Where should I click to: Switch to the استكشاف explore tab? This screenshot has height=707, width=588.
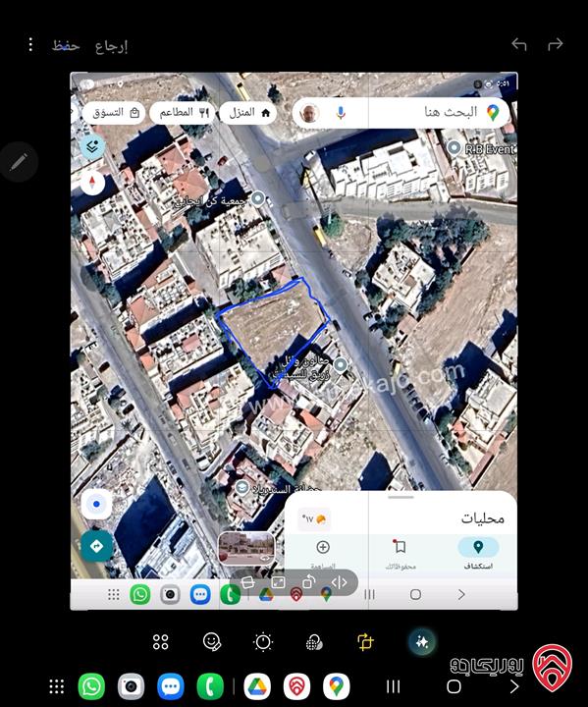click(x=478, y=554)
